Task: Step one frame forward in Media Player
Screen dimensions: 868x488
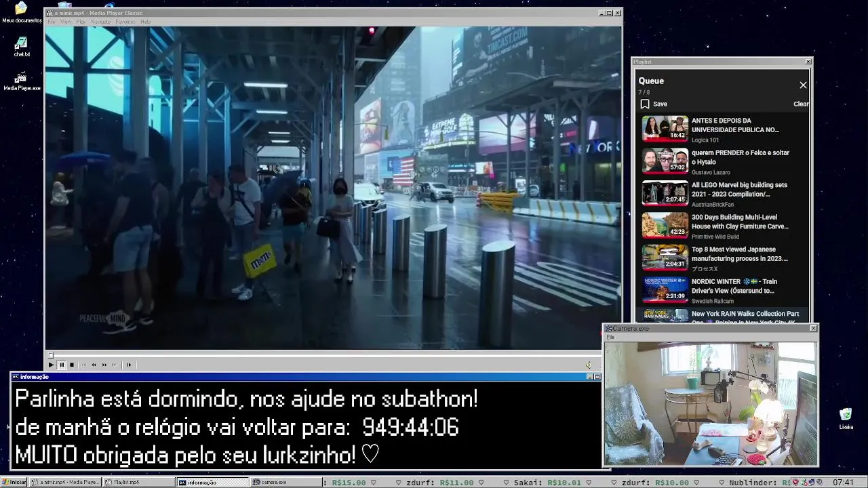Action: coord(128,365)
